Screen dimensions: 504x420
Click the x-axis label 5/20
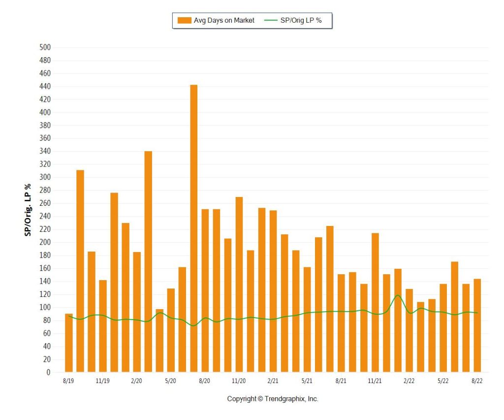point(171,381)
